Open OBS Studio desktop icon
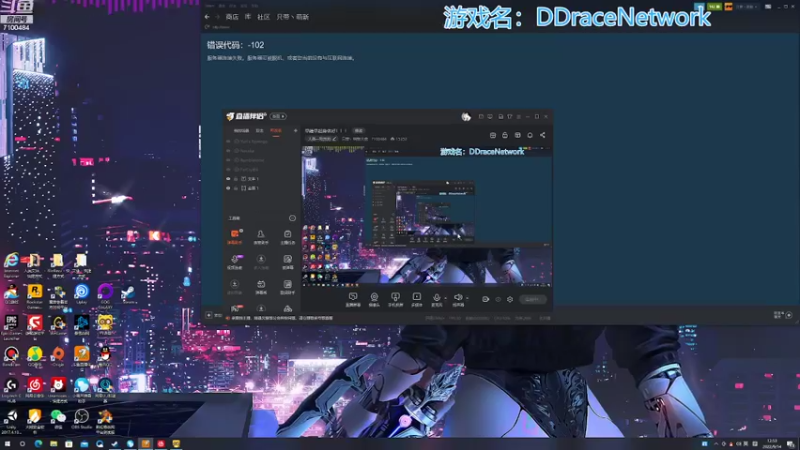 pyautogui.click(x=82, y=419)
